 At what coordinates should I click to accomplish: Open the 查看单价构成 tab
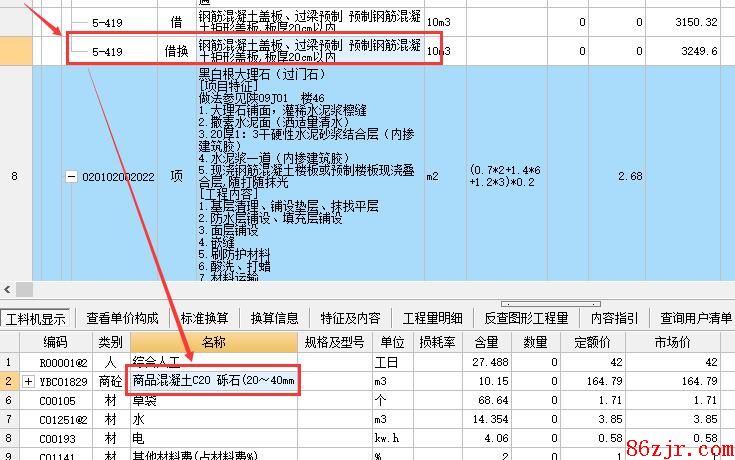(x=122, y=318)
